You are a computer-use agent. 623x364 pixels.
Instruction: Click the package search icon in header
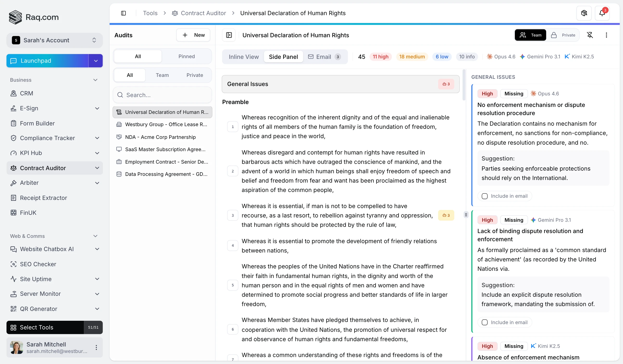(584, 13)
